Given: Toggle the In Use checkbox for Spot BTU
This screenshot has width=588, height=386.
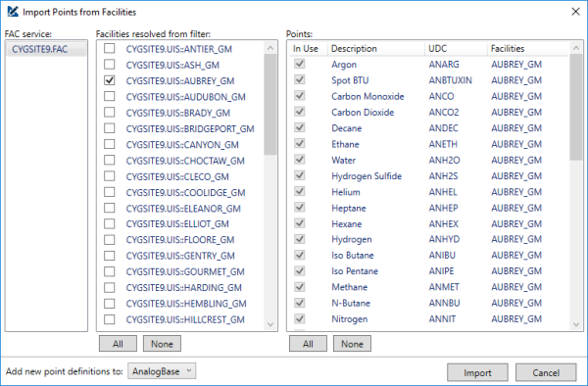Looking at the screenshot, I should point(299,79).
